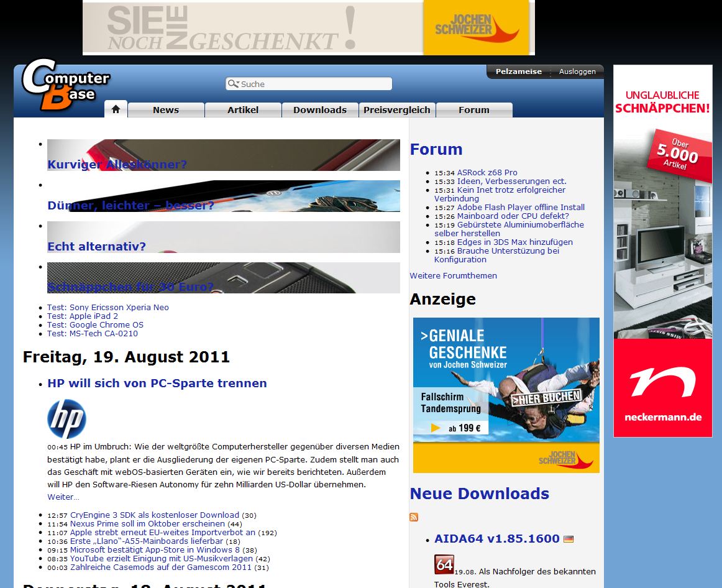Click the Pelzameise username link
The image size is (722, 588).
[x=518, y=71]
